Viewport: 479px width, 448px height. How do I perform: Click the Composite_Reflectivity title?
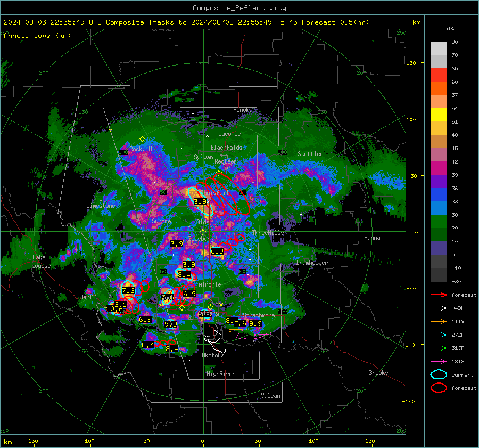click(240, 8)
